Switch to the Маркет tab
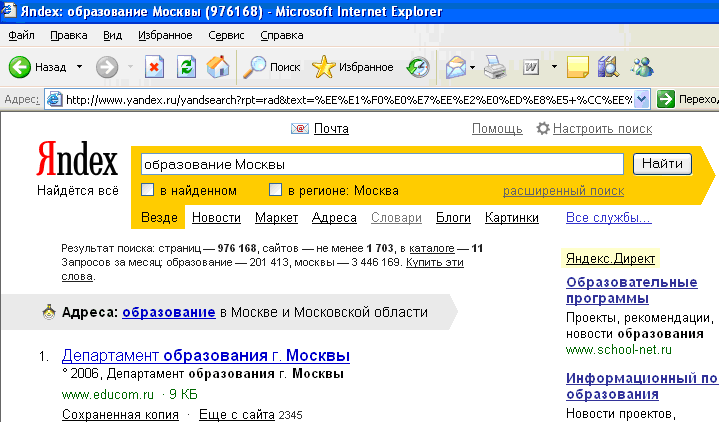This screenshot has width=719, height=422. tap(277, 217)
